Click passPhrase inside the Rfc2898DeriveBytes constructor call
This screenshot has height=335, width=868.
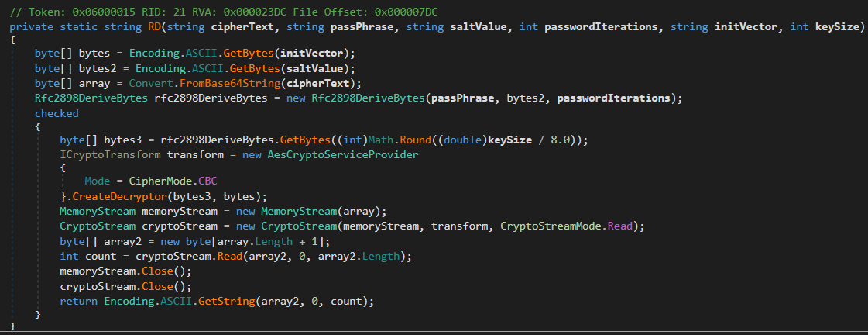pyautogui.click(x=463, y=98)
